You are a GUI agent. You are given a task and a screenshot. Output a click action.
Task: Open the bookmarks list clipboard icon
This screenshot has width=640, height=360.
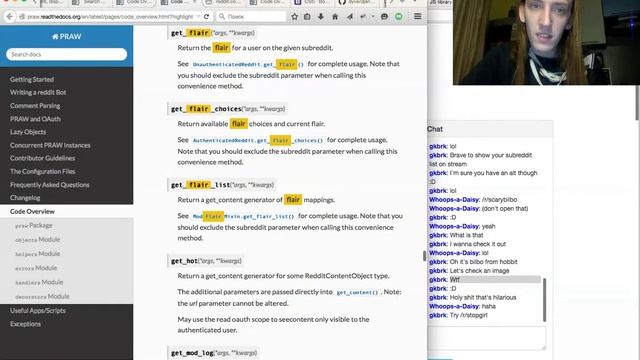click(307, 17)
